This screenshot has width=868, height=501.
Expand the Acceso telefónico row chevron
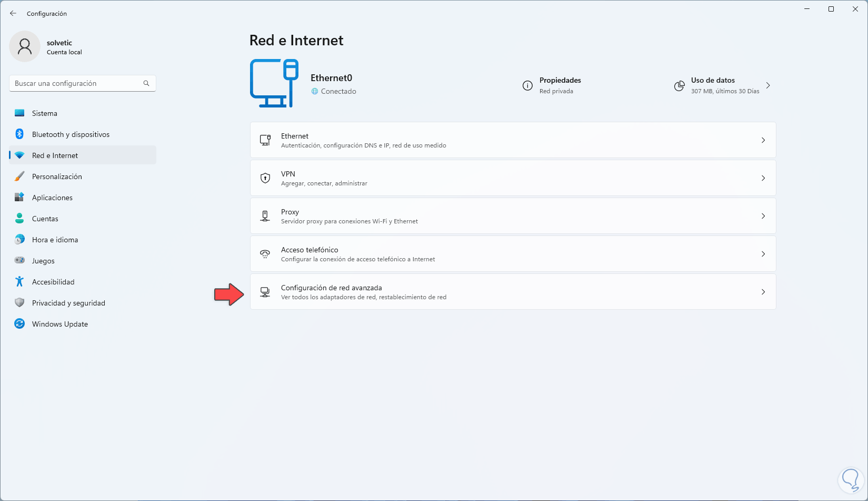click(763, 254)
